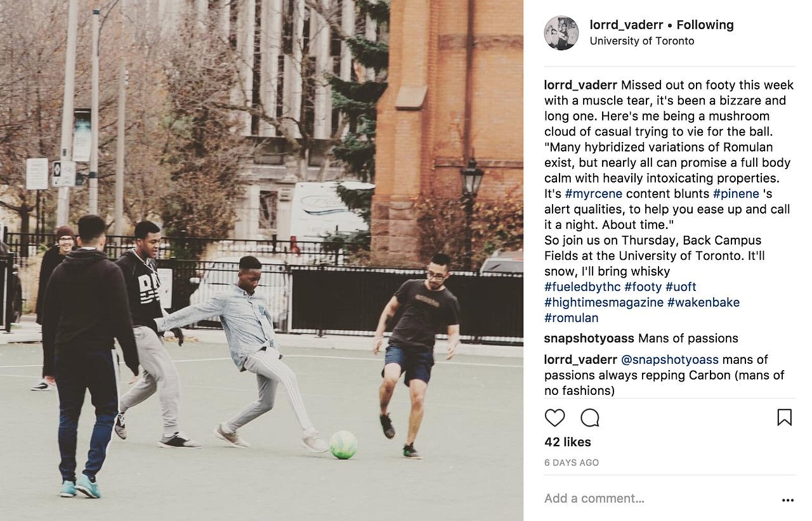The width and height of the screenshot is (812, 521).
Task: Open the #fueledbythc hashtag
Action: pos(582,286)
